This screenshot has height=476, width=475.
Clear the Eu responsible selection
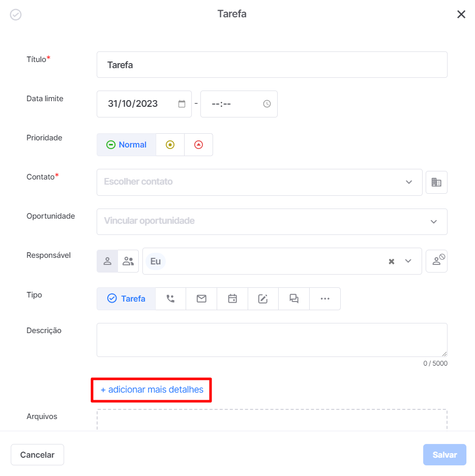392,261
